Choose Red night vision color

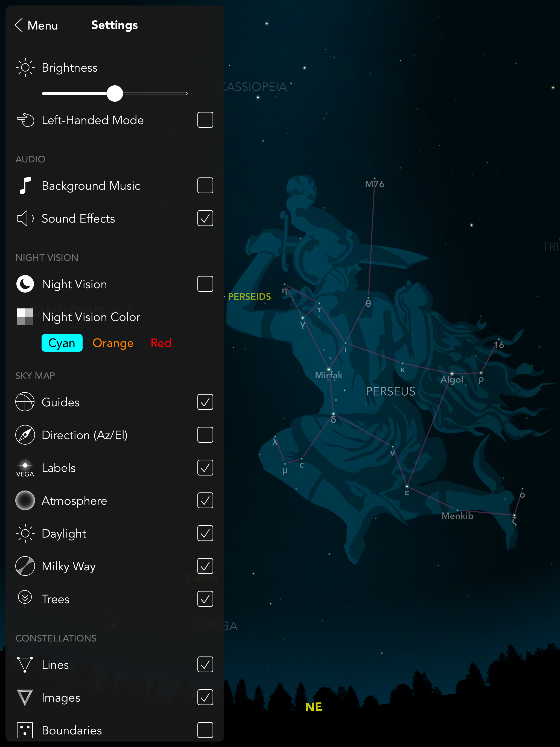(161, 343)
